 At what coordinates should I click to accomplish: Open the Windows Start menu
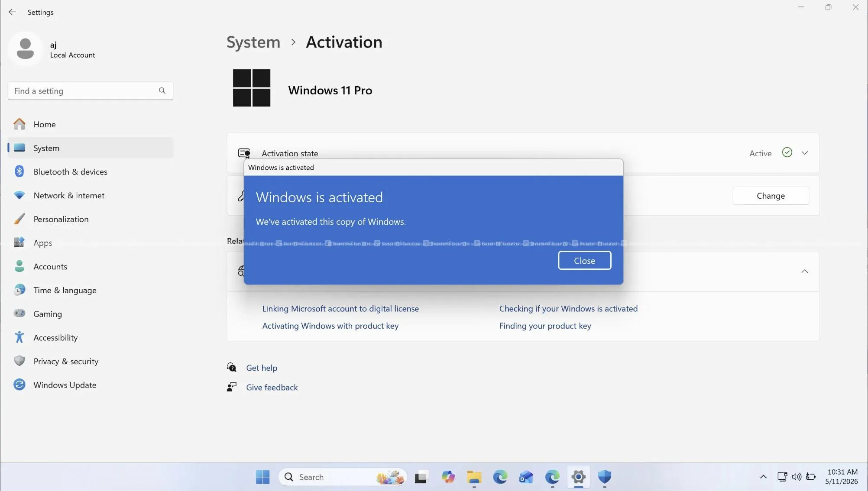pyautogui.click(x=262, y=477)
